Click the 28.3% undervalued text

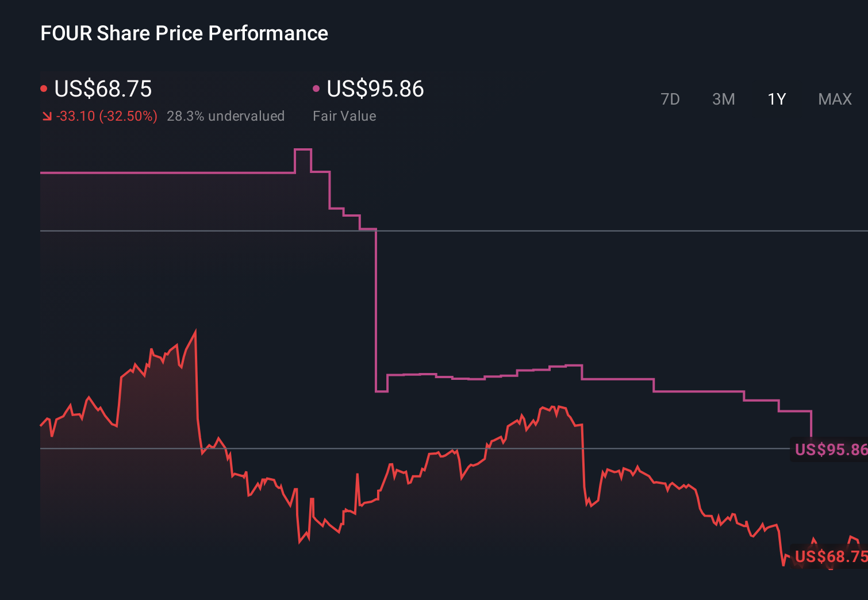pos(226,116)
